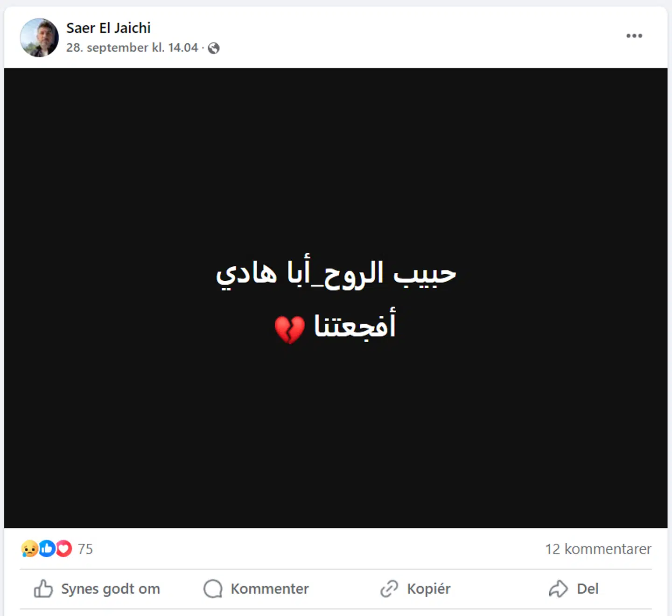672x616 pixels.
Task: Click the thumbs-up icon beside Synes godt om
Action: (x=43, y=589)
